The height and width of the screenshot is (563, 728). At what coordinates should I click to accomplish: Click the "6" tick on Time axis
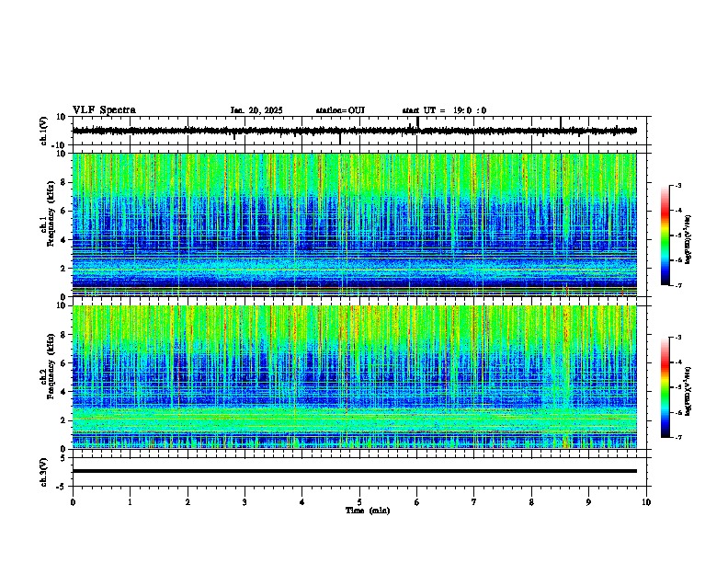click(417, 502)
